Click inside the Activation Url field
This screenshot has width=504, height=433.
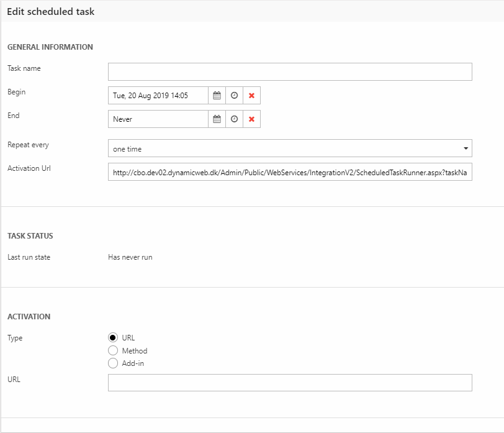coord(290,172)
